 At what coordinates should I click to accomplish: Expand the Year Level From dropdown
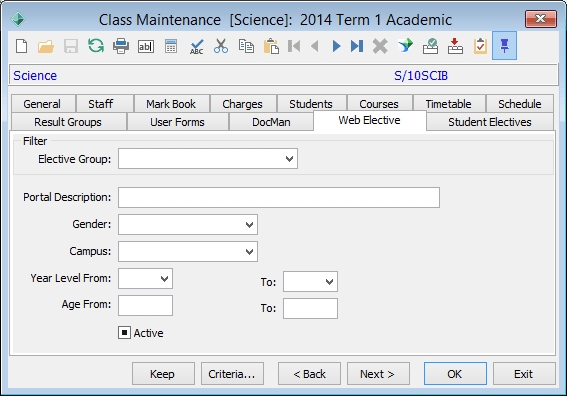click(165, 278)
